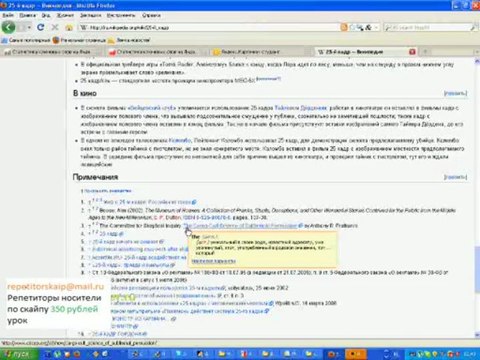Focus the browser search field
The height and width of the screenshot is (360, 480).
[x=430, y=27]
